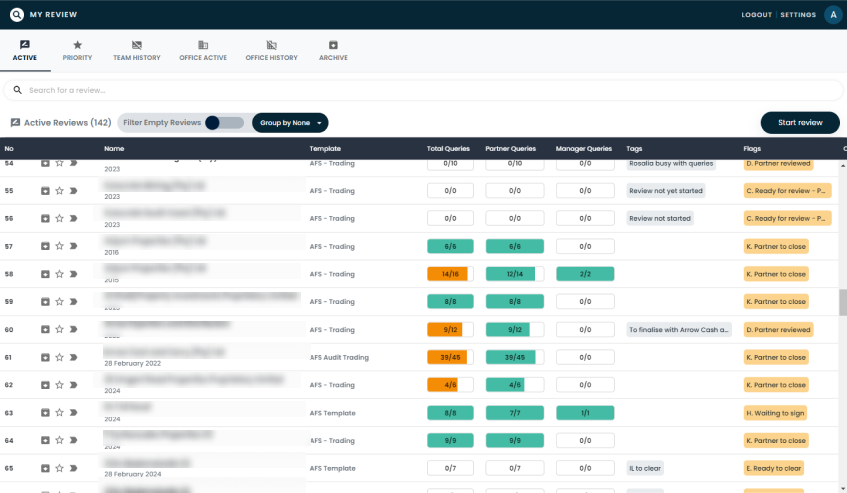Viewport: 847px width, 493px height.
Task: Click the archive icon on row 55
Action: (x=45, y=190)
